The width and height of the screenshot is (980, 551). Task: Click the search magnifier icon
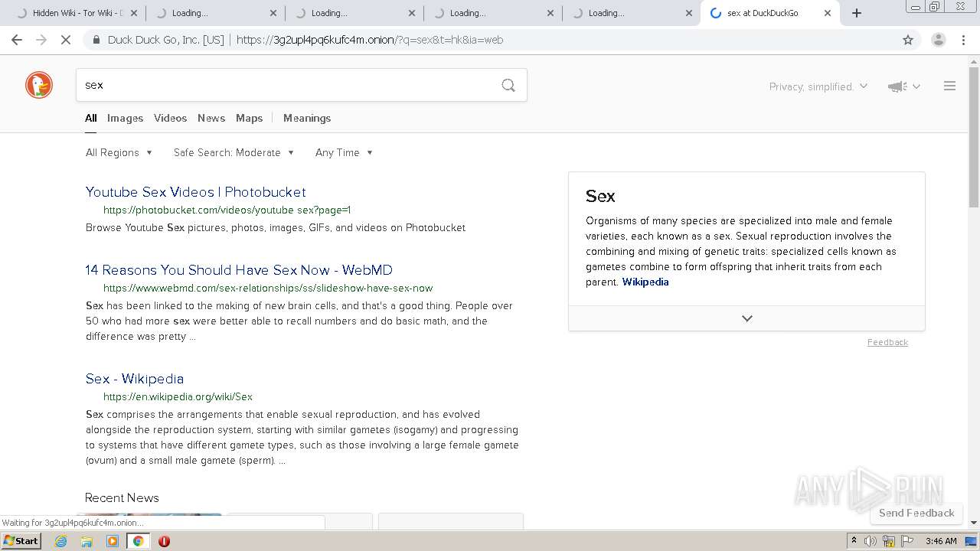508,85
